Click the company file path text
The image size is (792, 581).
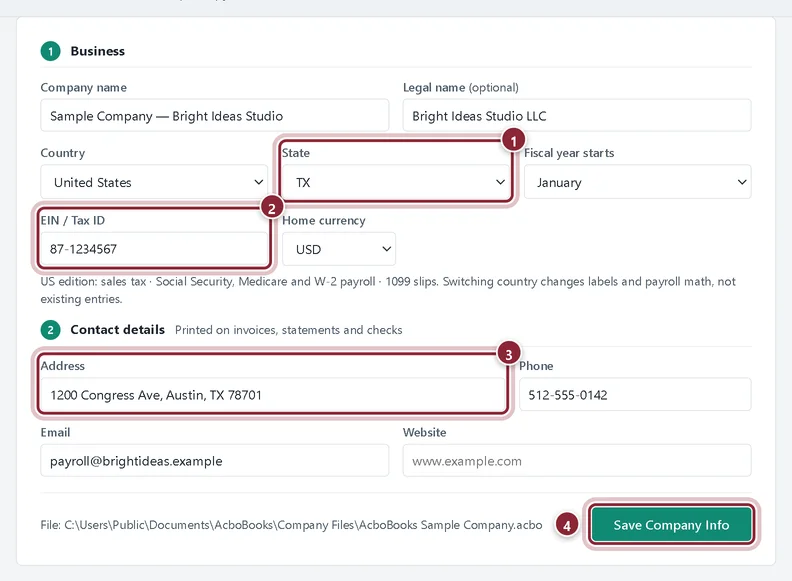point(291,525)
